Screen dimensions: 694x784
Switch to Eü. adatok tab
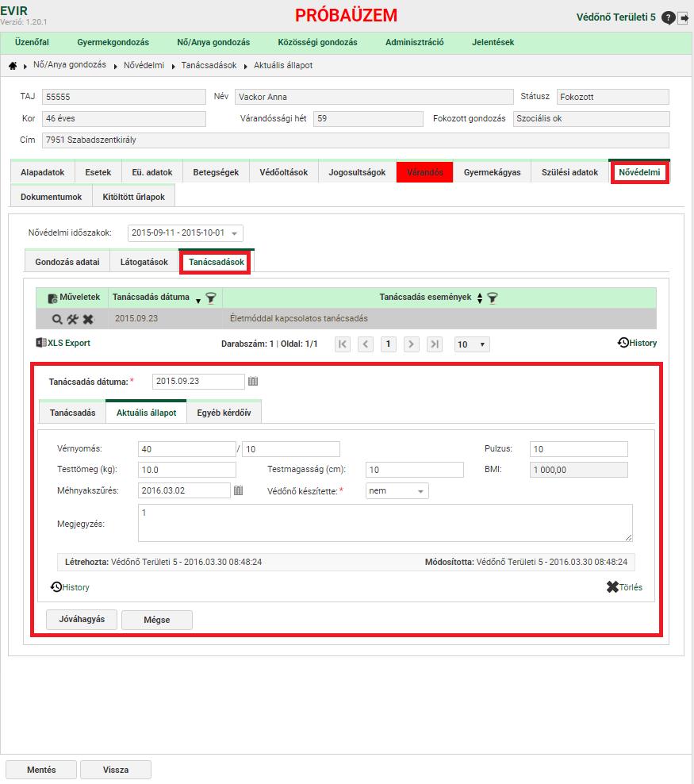152,172
